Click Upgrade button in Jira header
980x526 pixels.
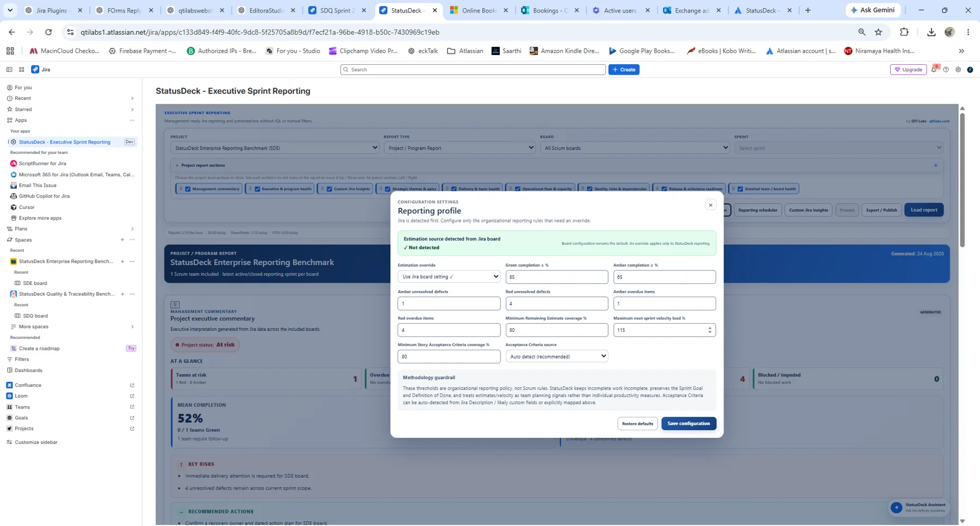908,70
